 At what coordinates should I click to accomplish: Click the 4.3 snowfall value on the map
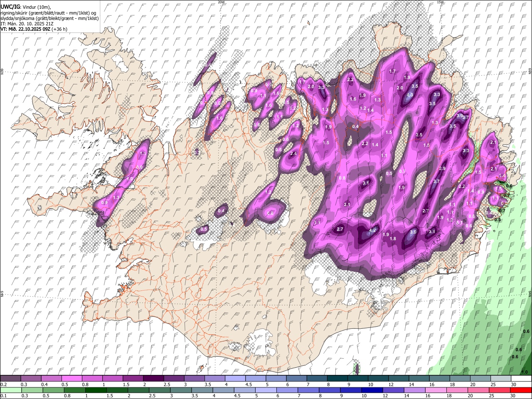click(409, 95)
